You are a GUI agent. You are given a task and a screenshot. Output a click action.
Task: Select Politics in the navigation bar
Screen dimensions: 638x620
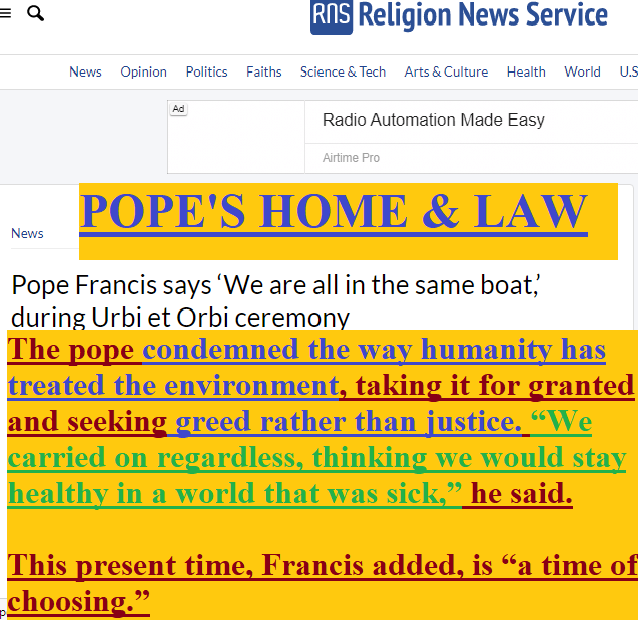(206, 72)
